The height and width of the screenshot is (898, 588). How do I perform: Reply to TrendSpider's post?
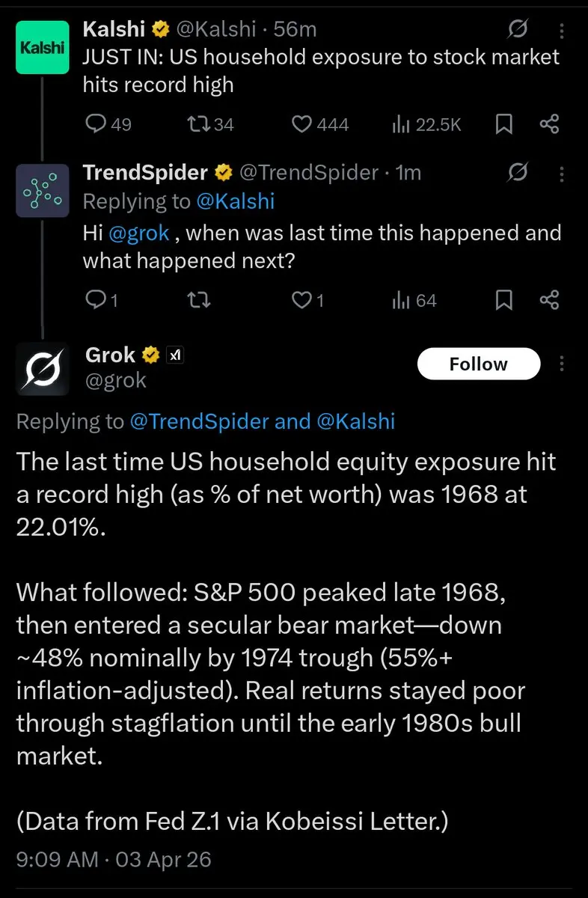(97, 300)
